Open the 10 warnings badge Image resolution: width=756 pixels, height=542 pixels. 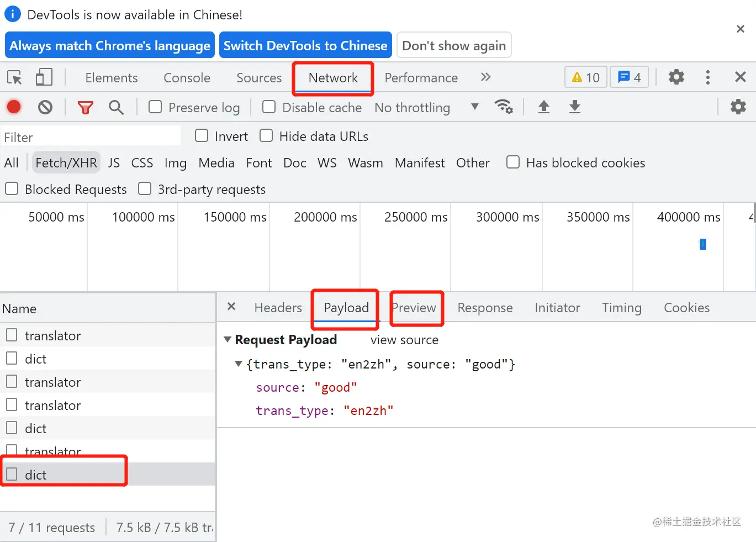(x=586, y=77)
